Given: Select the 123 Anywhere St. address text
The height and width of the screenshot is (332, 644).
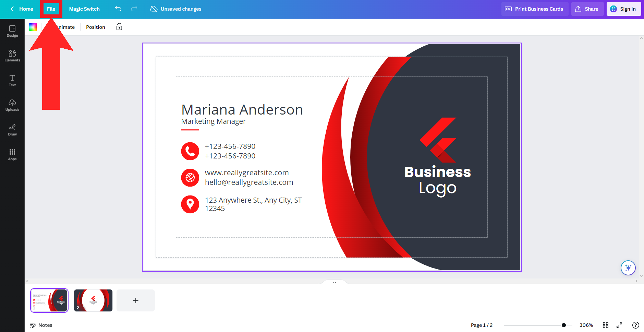Looking at the screenshot, I should pos(253,204).
